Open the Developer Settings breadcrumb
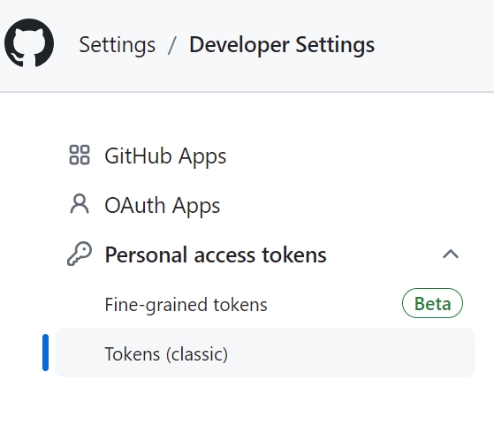Viewport: 494px width, 448px height. coord(282,45)
